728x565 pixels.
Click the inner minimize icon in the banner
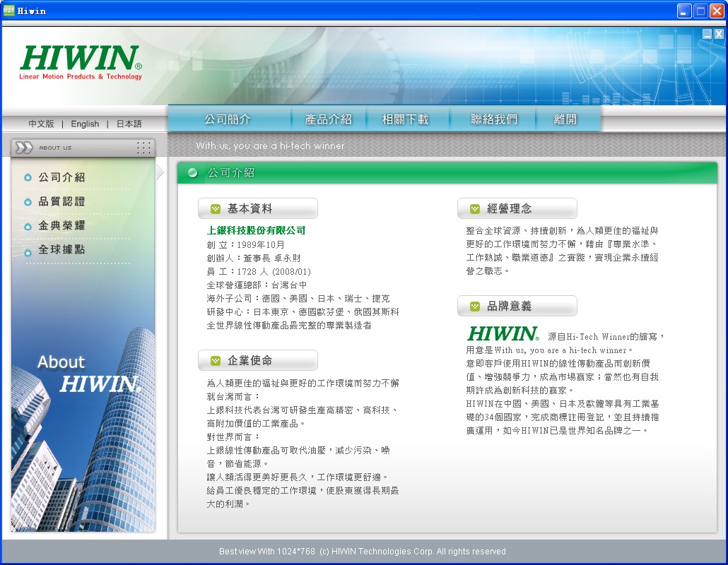tap(707, 34)
